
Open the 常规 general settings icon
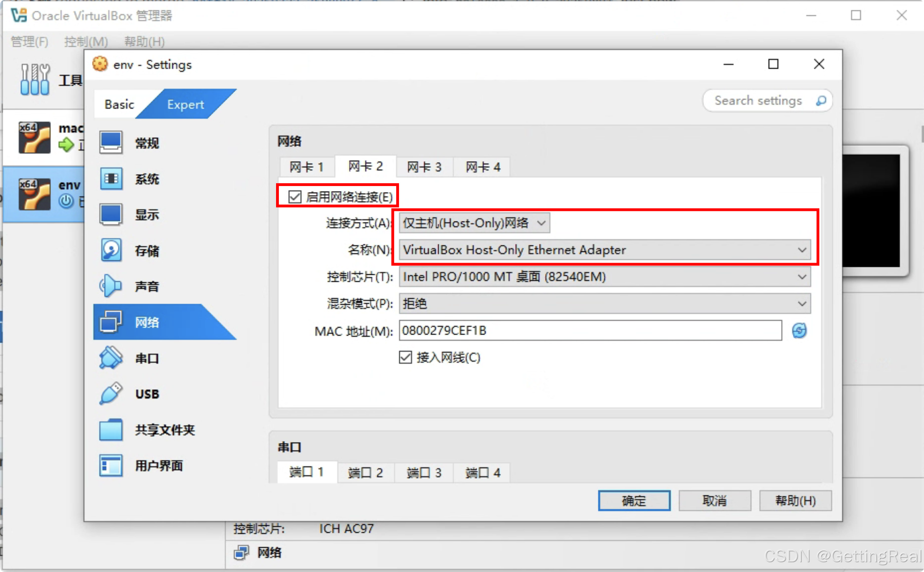tap(111, 143)
